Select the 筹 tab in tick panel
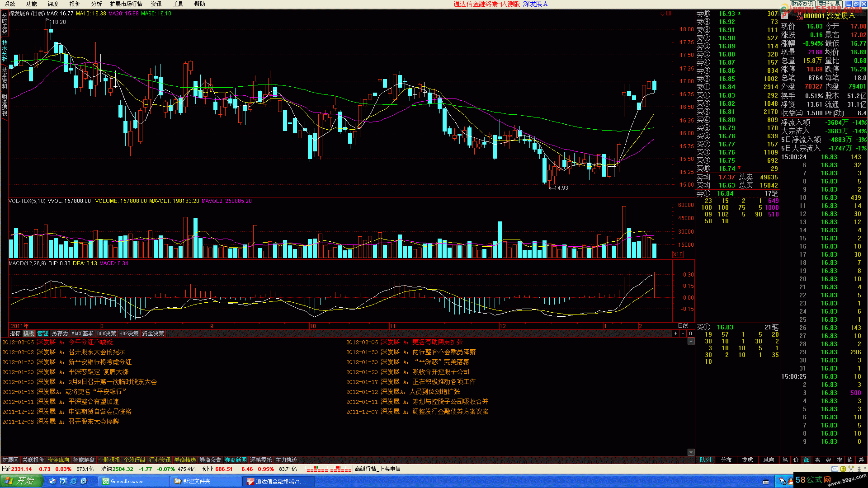This screenshot has width=868, height=488. tap(861, 460)
